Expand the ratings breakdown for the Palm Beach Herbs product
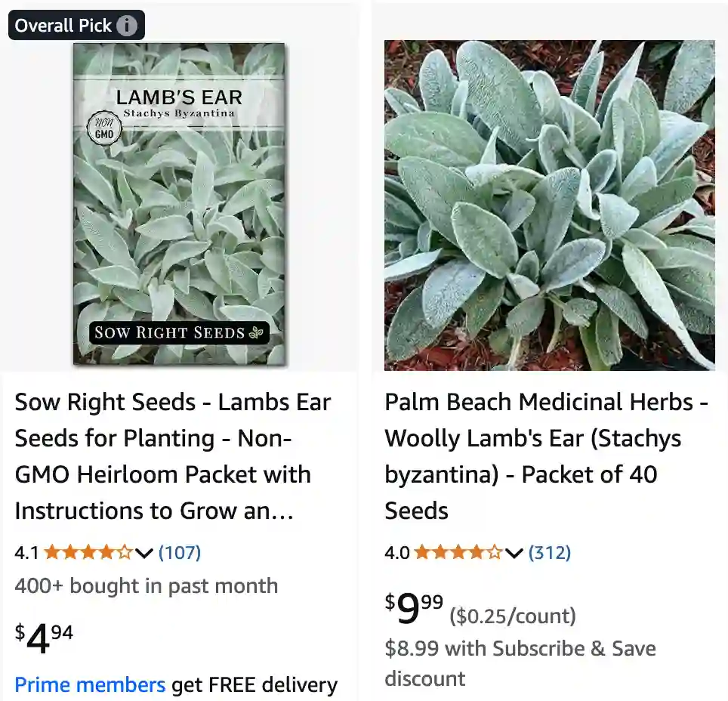This screenshot has width=728, height=701. 514,554
